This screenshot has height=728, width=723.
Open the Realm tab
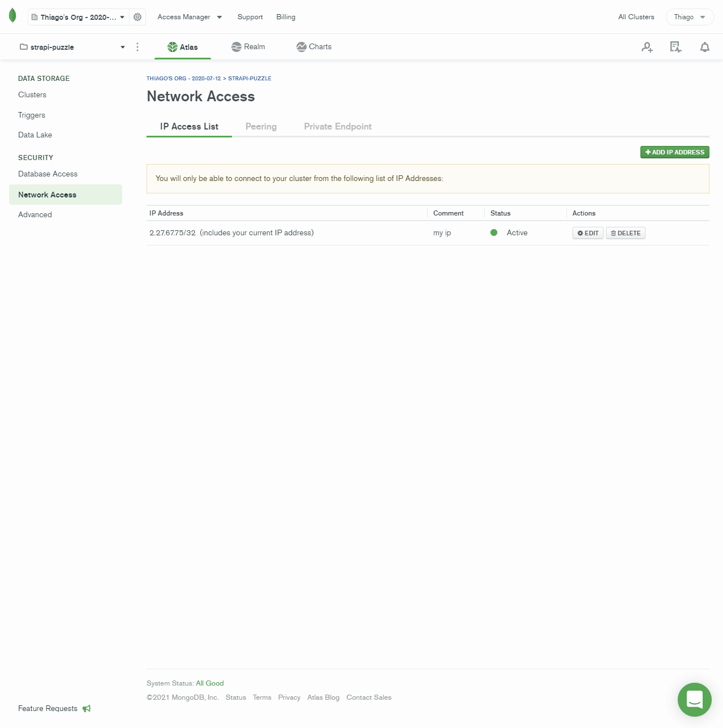tap(248, 47)
